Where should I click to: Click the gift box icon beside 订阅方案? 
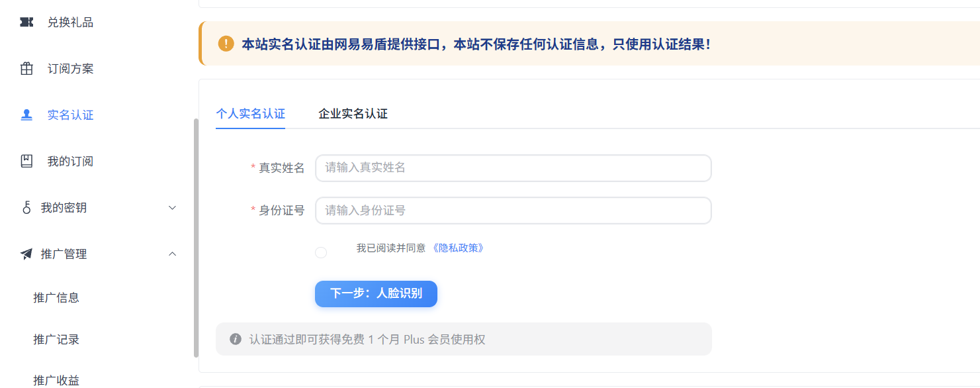click(26, 69)
